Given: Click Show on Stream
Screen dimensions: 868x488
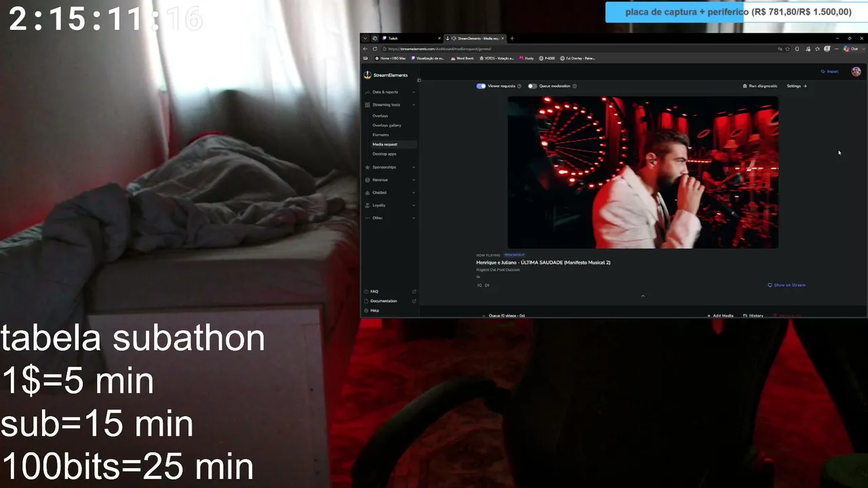Looking at the screenshot, I should click(x=787, y=285).
